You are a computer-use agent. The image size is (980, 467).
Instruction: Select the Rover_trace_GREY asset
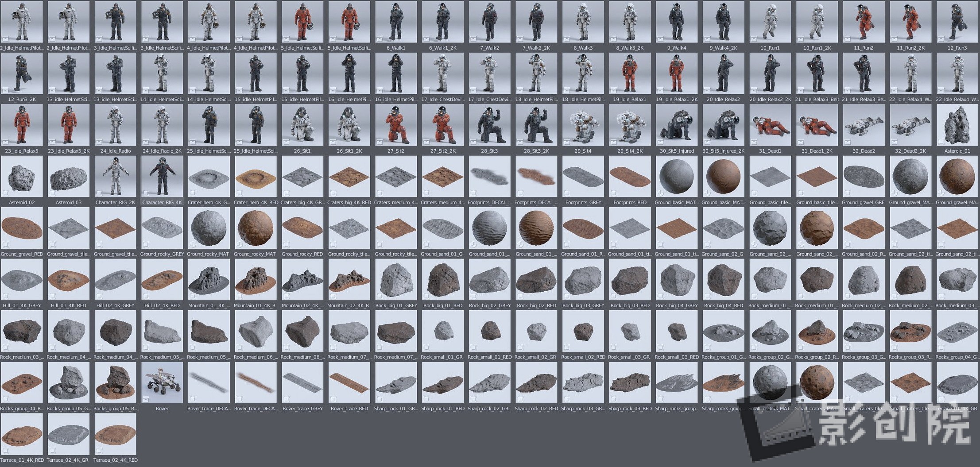point(302,383)
